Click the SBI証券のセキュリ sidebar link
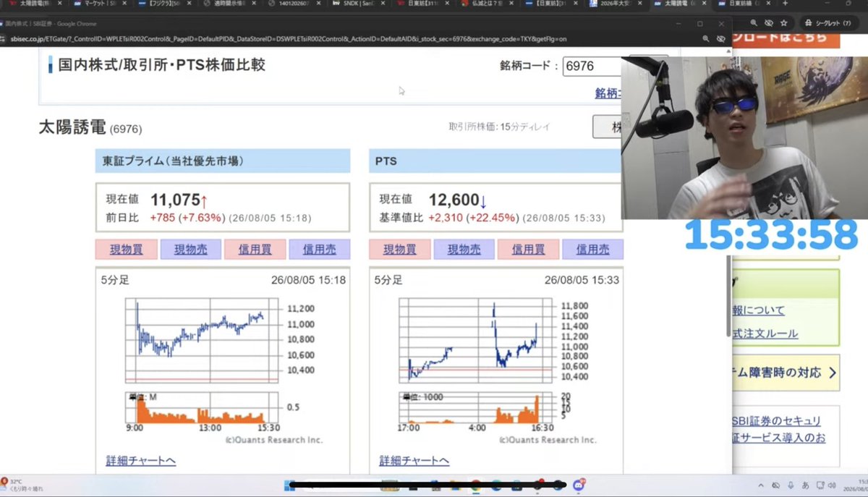This screenshot has height=497, width=868. [777, 421]
